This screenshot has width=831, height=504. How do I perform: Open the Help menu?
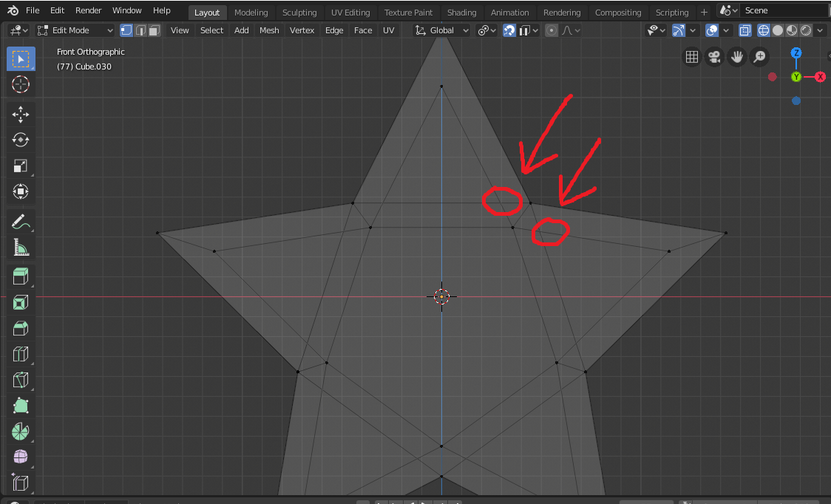[x=162, y=10]
